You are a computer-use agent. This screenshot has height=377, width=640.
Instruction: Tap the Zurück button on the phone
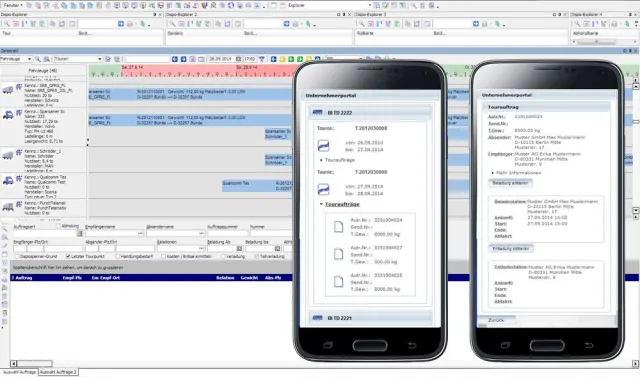click(496, 320)
